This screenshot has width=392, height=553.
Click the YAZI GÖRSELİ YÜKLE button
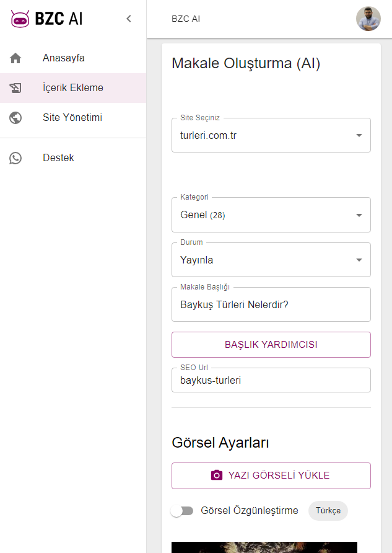coord(271,476)
